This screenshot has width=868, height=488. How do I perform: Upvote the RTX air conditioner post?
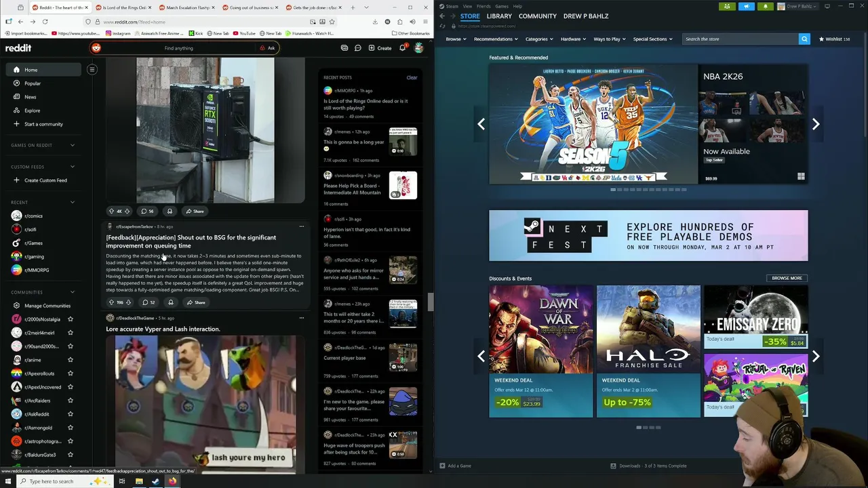click(111, 211)
